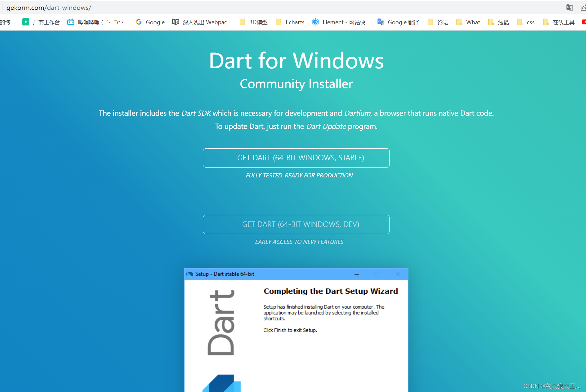Click GET DART (64-BIT WINDOWS, STABLE) button

(296, 158)
